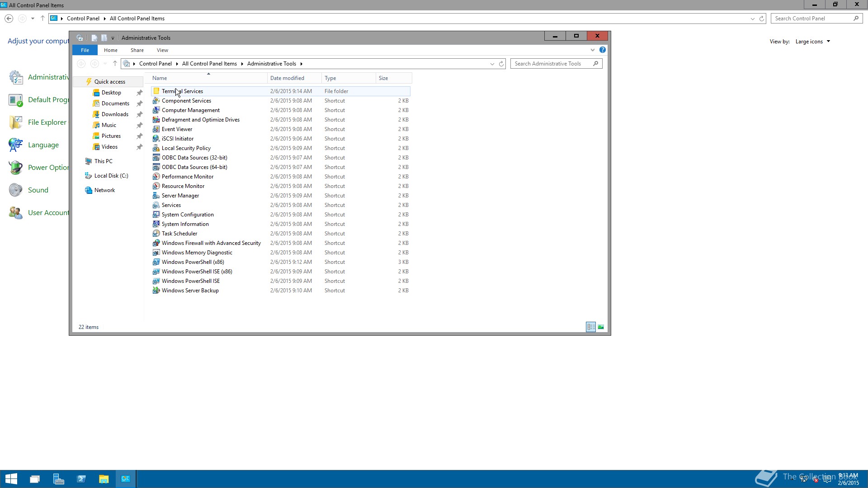Click the Search Control Panel field
The height and width of the screenshot is (488, 868).
[817, 19]
